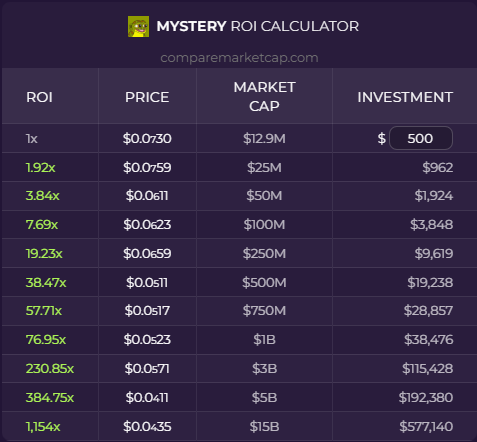Click the $50M market cap cell
This screenshot has width=477, height=442.
click(x=264, y=196)
